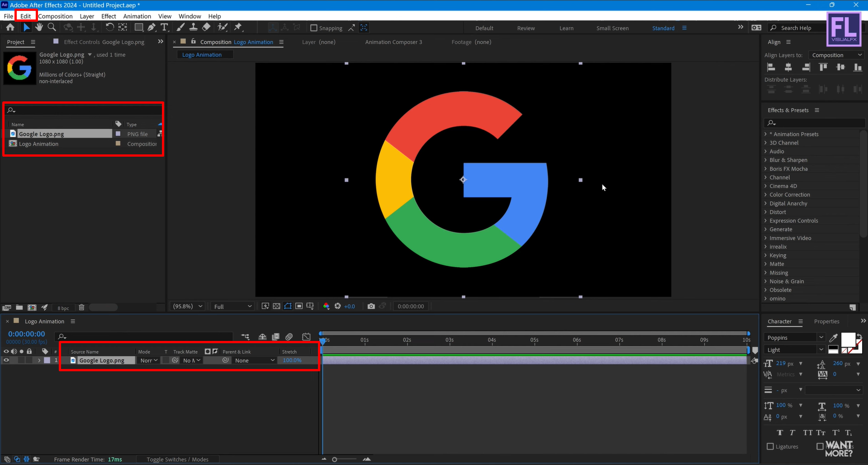868x465 pixels.
Task: Select the Eraser tool
Action: point(206,28)
